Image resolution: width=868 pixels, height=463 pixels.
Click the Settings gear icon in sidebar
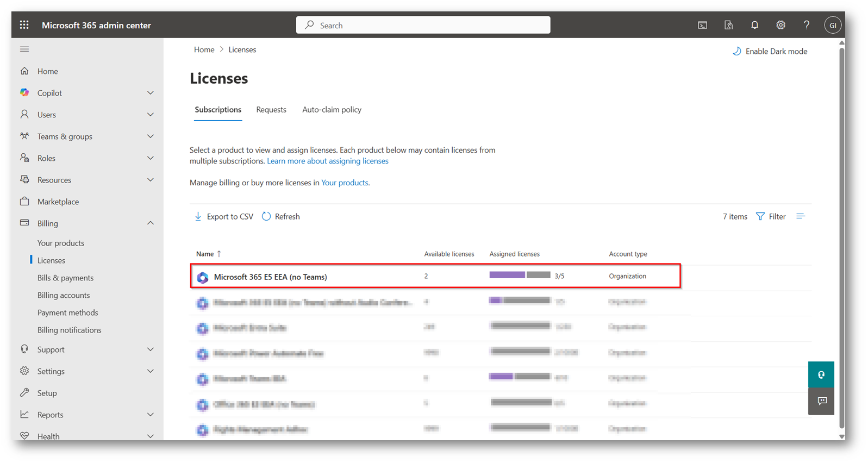[x=24, y=371]
